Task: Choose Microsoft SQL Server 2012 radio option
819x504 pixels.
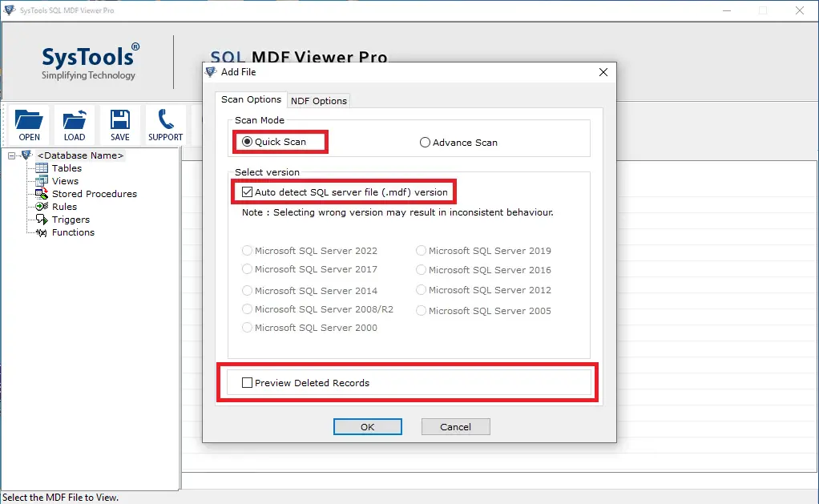Action: pos(421,289)
